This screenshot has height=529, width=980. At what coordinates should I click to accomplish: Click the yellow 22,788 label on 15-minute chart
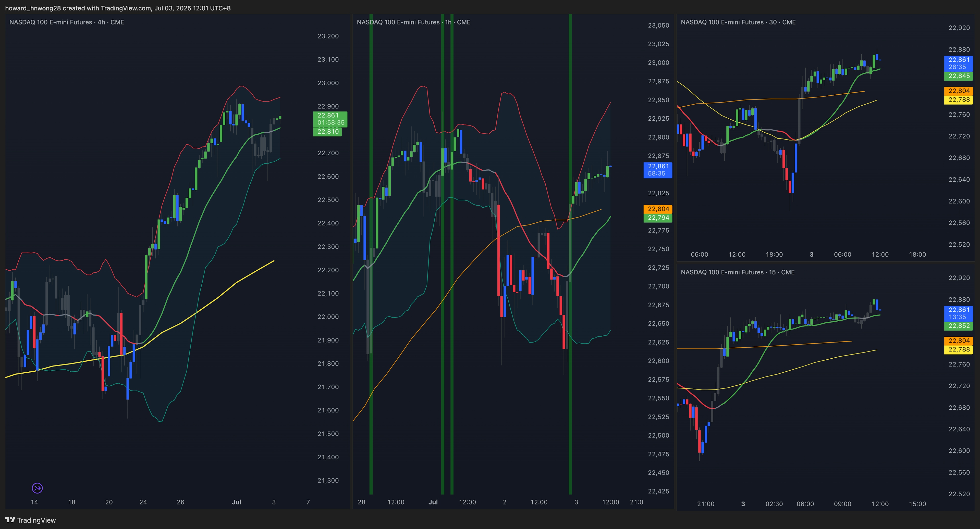click(958, 349)
